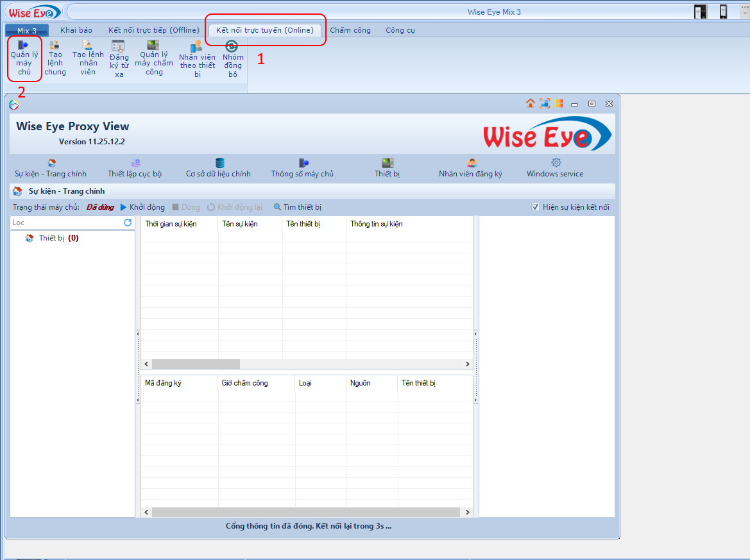Click Tìm thiết bị search button
Image resolution: width=750 pixels, height=560 pixels.
(x=298, y=207)
